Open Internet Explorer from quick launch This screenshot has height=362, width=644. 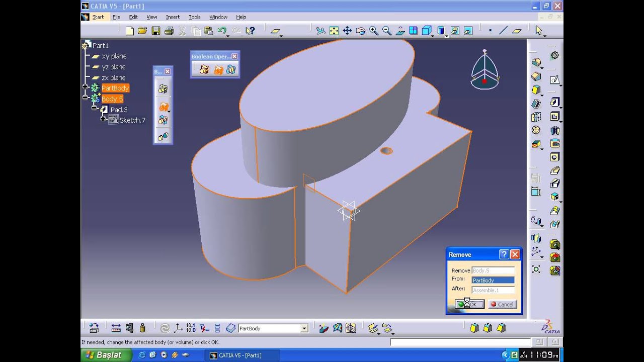[141, 355]
